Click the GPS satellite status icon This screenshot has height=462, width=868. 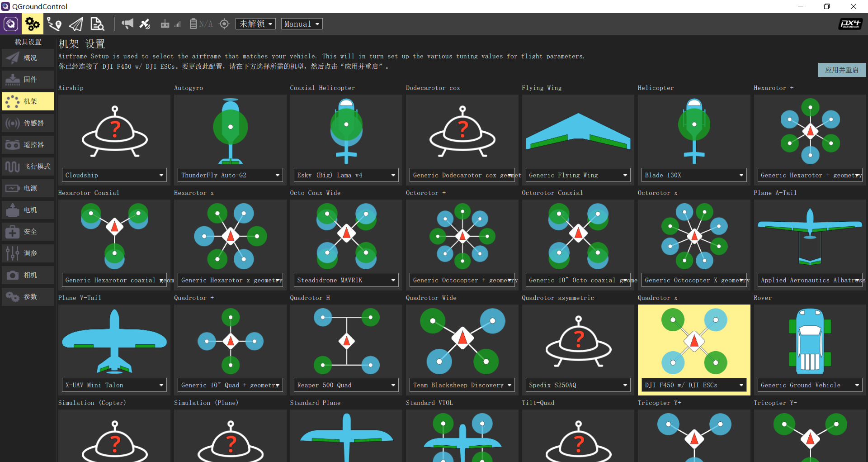(145, 24)
